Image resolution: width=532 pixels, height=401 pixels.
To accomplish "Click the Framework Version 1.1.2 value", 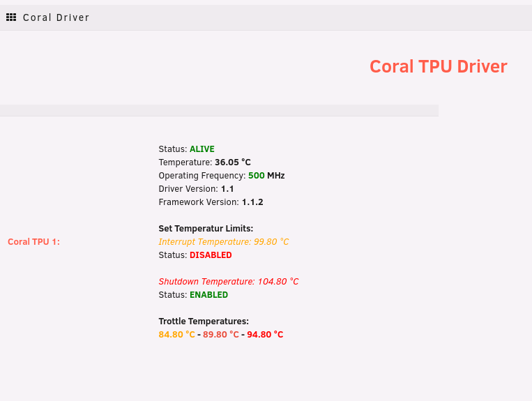I will [x=252, y=202].
